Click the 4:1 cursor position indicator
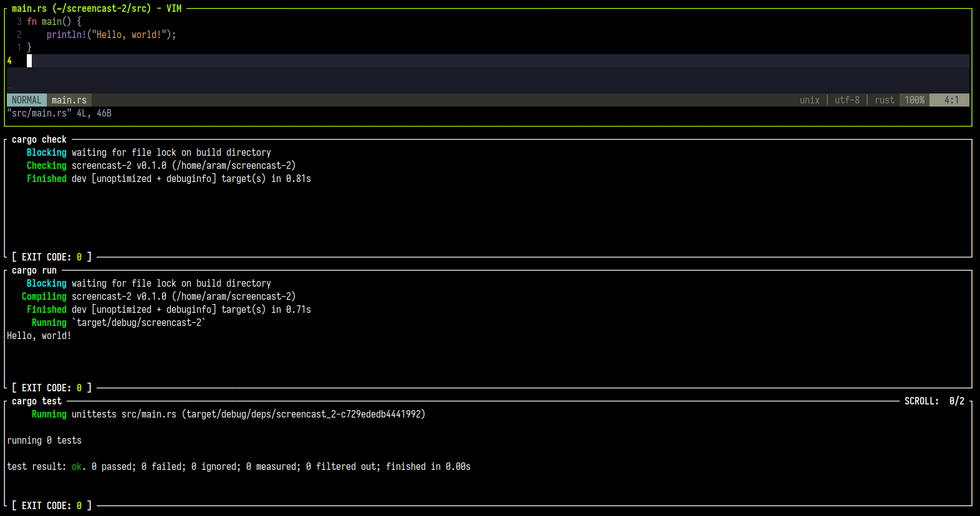Image resolution: width=980 pixels, height=516 pixels. 949,100
